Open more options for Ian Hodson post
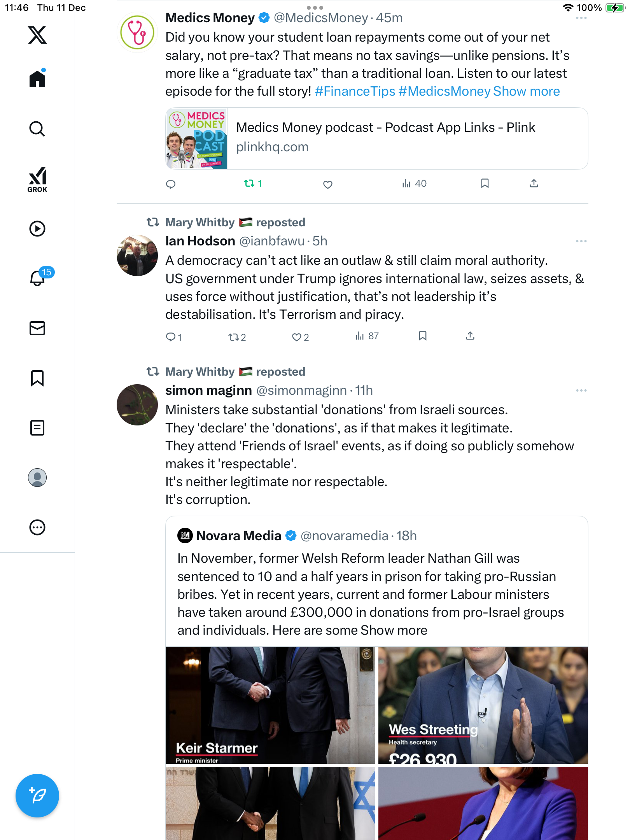The image size is (630, 840). pyautogui.click(x=581, y=241)
